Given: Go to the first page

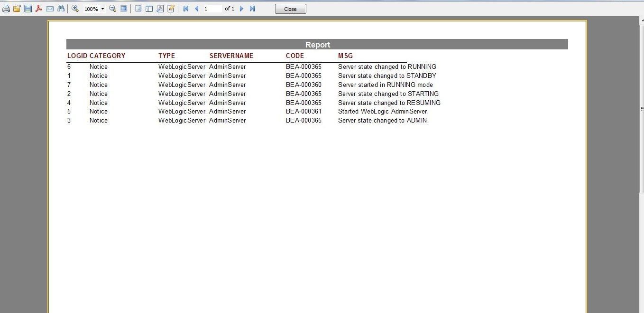Looking at the screenshot, I should tap(186, 9).
